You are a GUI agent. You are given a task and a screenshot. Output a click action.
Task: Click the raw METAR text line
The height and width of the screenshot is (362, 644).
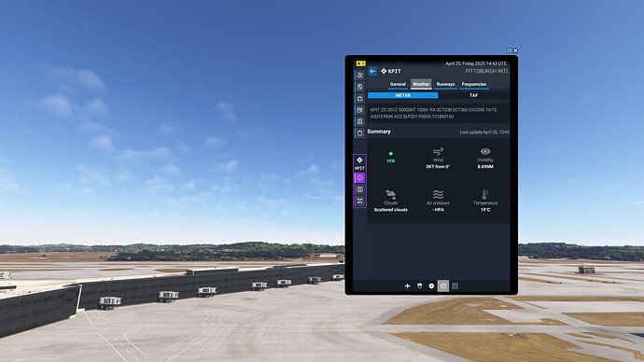tap(433, 113)
